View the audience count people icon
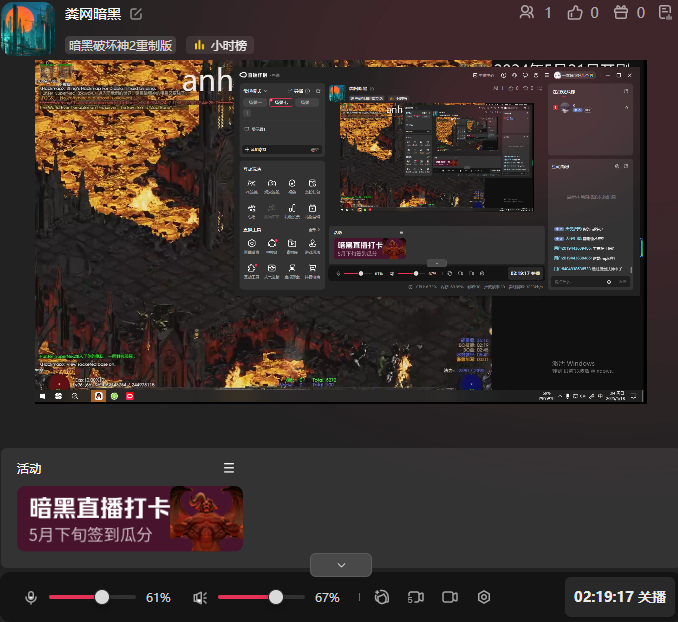Image resolution: width=678 pixels, height=622 pixels. (527, 12)
